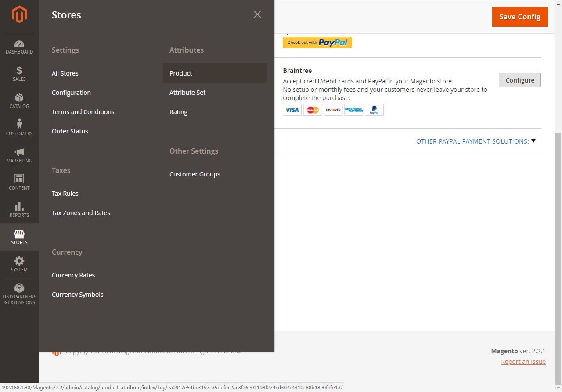This screenshot has width=562, height=392.
Task: Open Order Status menu item
Action: 70,131
